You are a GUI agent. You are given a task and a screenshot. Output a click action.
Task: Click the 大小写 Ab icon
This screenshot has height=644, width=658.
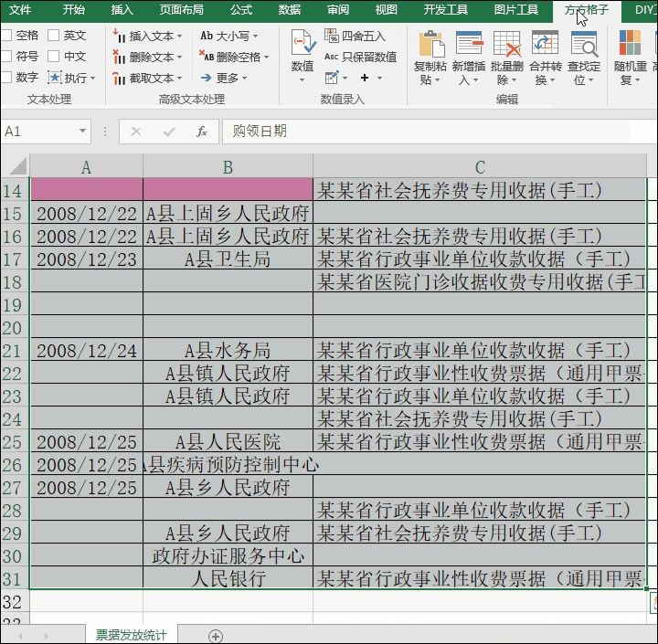click(x=207, y=36)
